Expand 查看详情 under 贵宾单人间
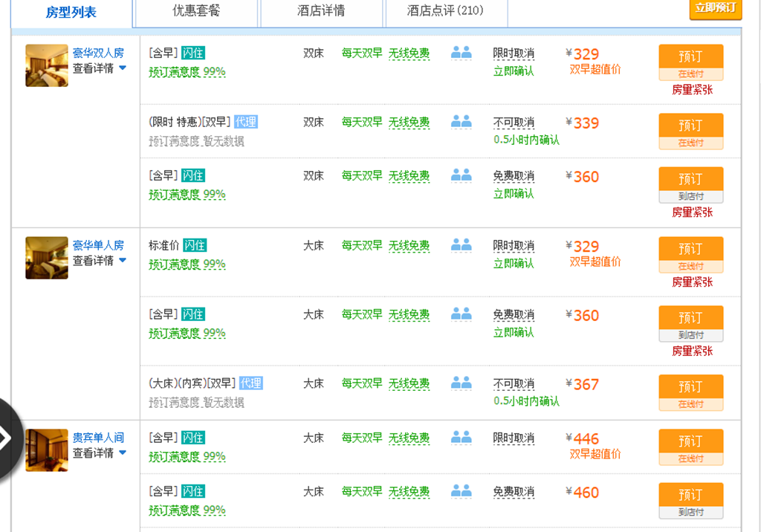The image size is (761, 532). 99,453
